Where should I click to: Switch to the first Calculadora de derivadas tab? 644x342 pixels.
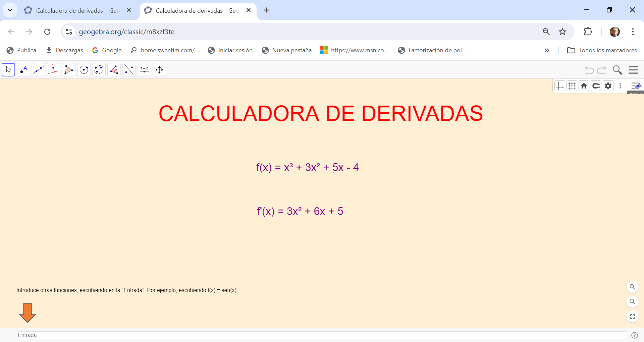[77, 11]
